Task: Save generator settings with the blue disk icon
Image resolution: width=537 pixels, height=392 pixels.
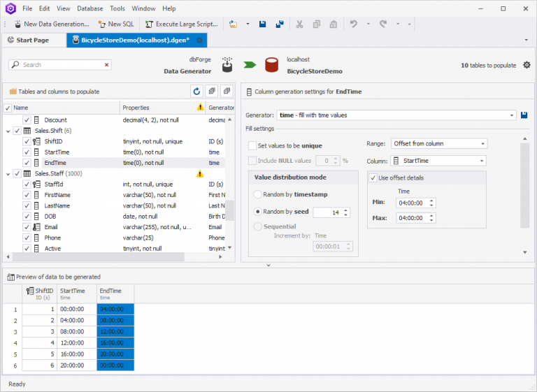Action: point(524,115)
